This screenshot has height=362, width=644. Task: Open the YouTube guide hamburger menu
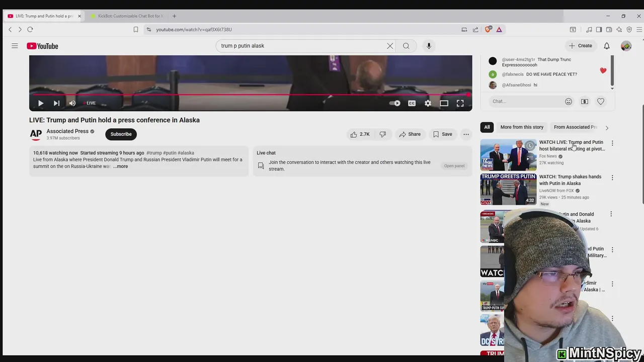[x=15, y=46]
